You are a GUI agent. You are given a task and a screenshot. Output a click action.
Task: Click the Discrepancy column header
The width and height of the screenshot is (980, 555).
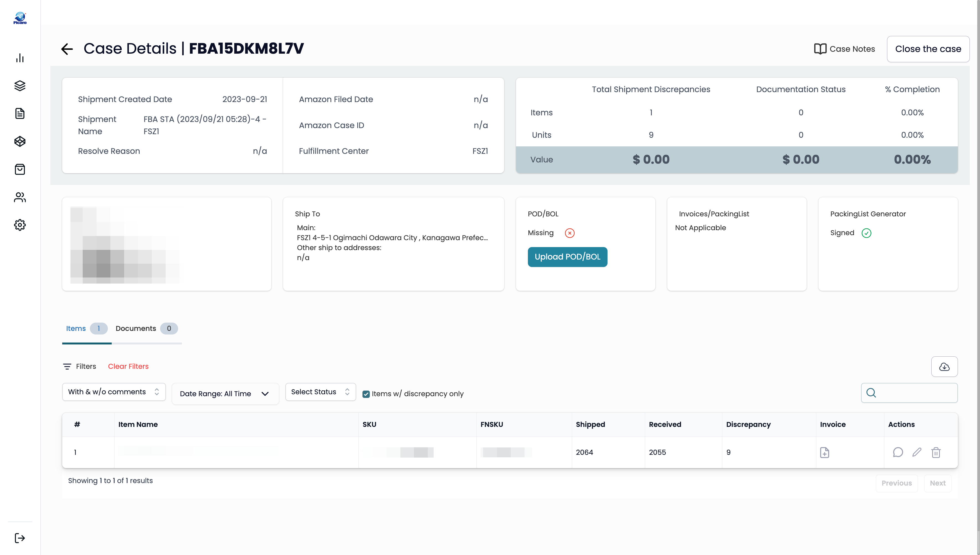point(749,424)
